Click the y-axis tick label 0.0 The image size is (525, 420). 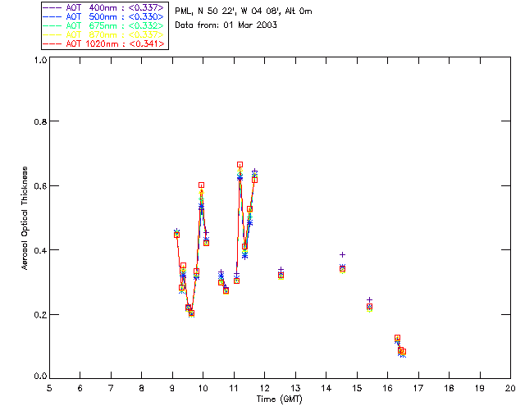pos(40,377)
